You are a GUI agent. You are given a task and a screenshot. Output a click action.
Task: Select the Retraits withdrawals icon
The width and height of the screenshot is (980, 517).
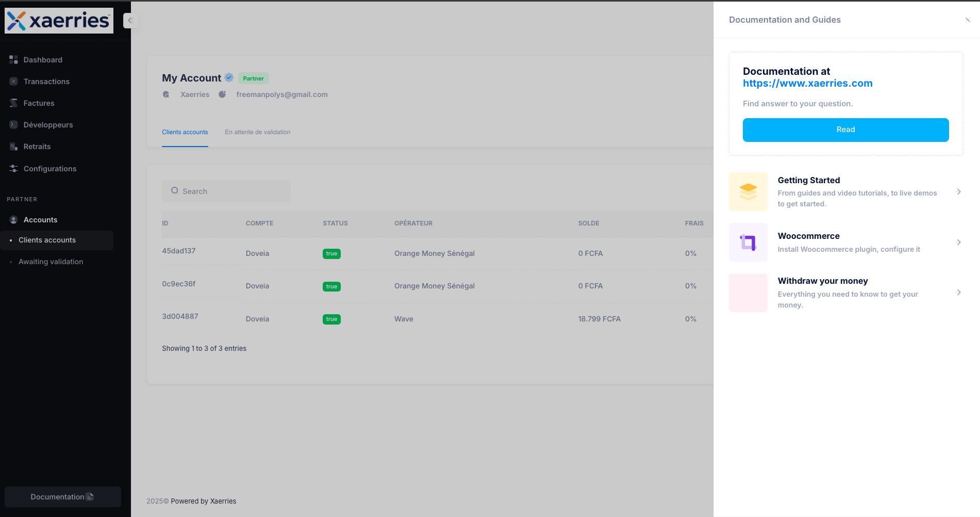[13, 146]
